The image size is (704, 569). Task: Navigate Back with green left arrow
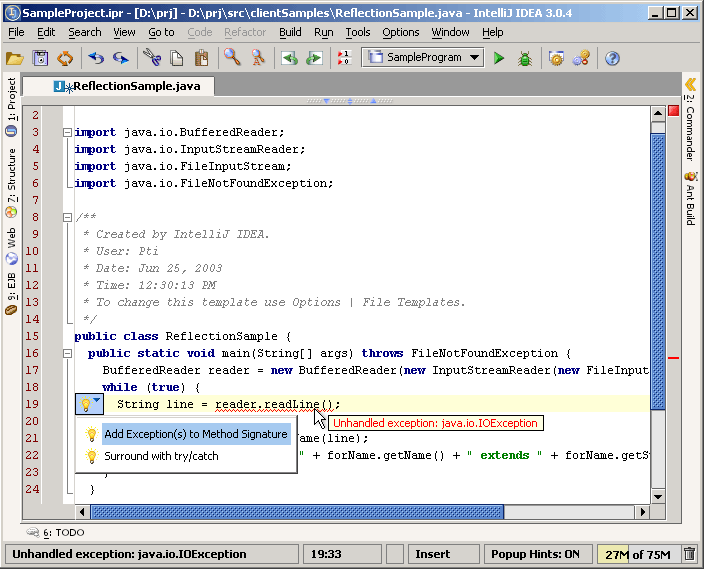point(289,58)
